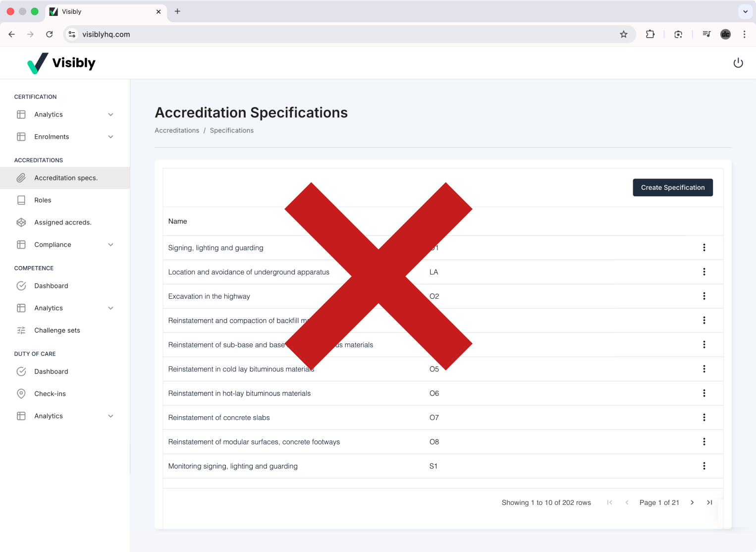Open Chrome three-dot menu
The image size is (756, 552).
tap(744, 34)
